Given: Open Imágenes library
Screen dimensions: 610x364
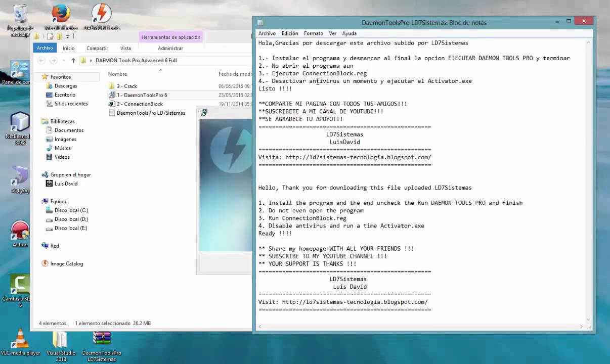Looking at the screenshot, I should point(65,139).
